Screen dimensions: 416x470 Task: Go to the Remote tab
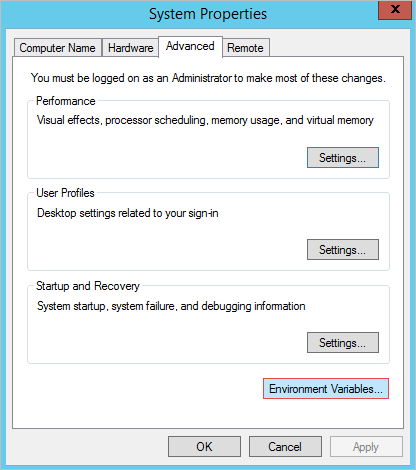[245, 48]
